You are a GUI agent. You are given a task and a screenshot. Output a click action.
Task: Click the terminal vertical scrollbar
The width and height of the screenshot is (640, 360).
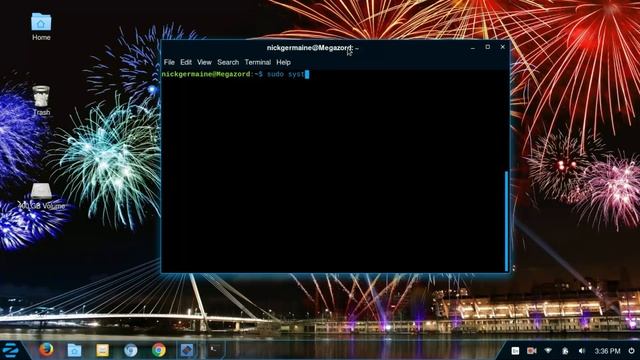pyautogui.click(x=507, y=220)
